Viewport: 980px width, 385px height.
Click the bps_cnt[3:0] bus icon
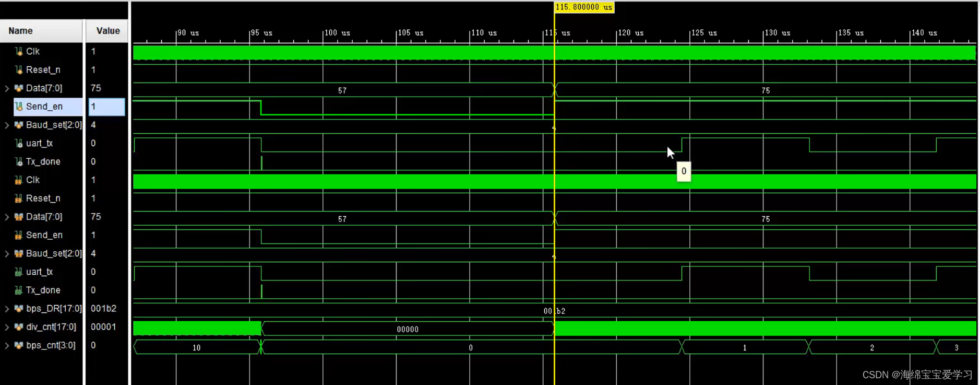(x=19, y=345)
